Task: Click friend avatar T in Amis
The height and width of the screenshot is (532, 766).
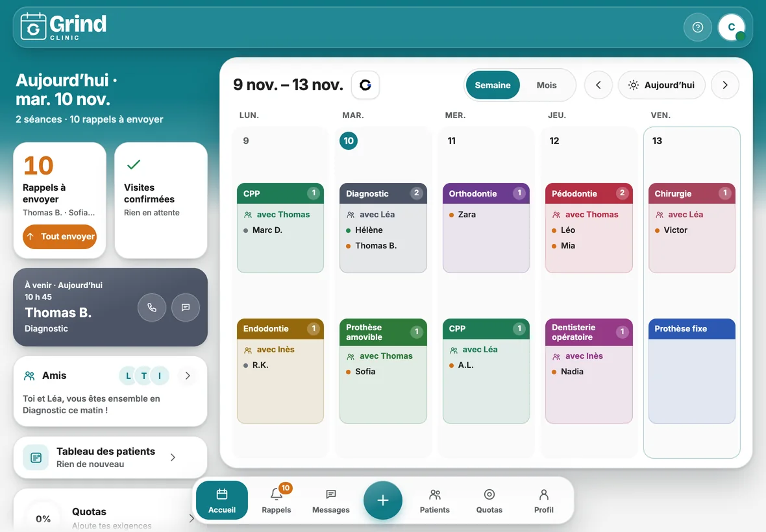Action: coord(143,376)
